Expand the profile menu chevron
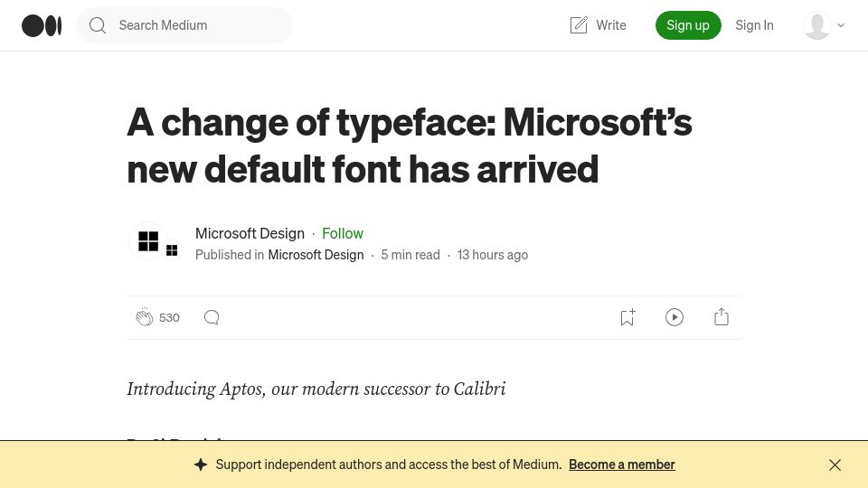The height and width of the screenshot is (488, 868). point(841,25)
